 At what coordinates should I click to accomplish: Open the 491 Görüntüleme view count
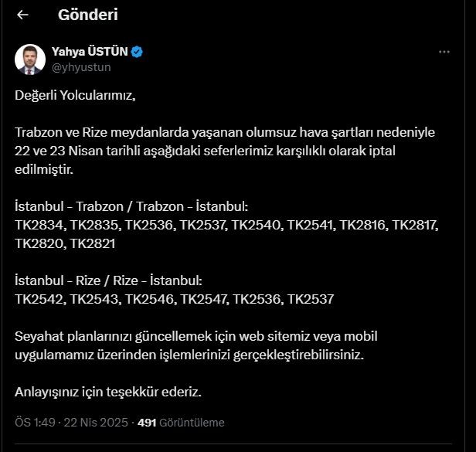[180, 423]
